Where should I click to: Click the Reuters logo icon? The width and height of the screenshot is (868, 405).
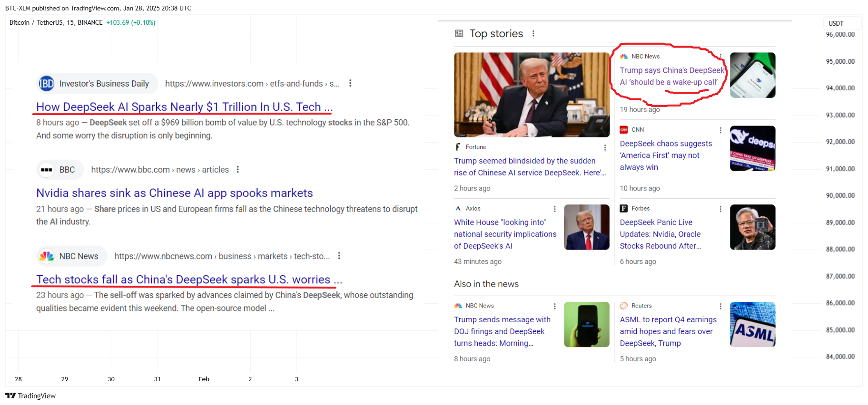click(x=623, y=306)
